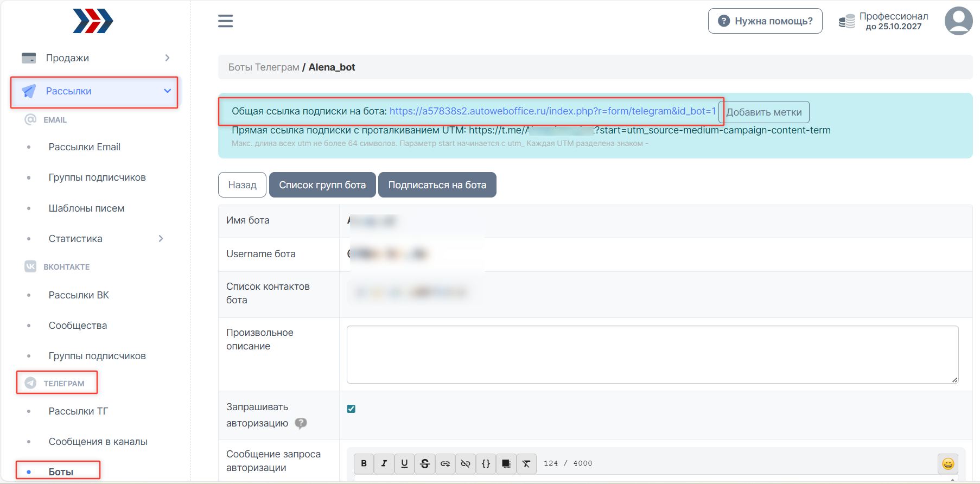Open Боты in the Telegram menu
This screenshot has width=980, height=484.
(61, 472)
